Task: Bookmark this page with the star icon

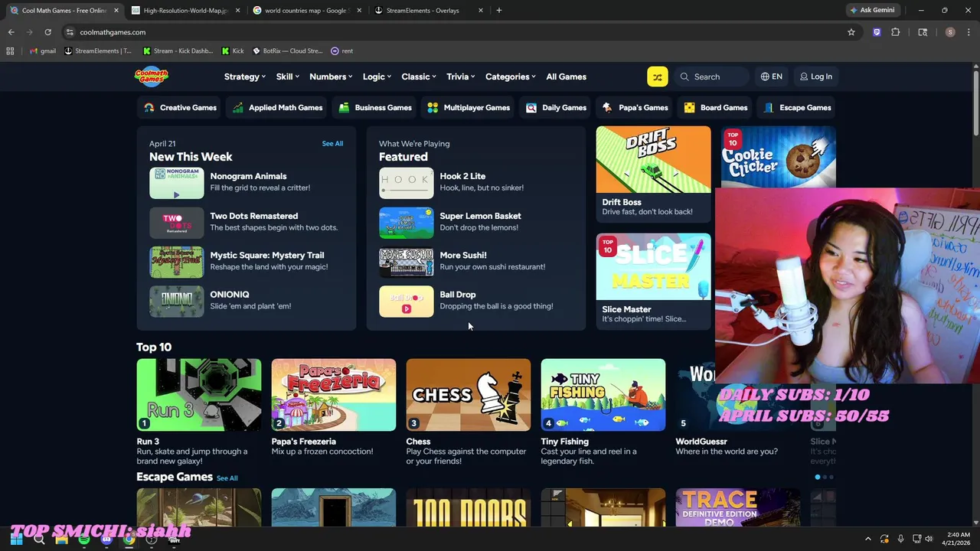Action: 851,32
